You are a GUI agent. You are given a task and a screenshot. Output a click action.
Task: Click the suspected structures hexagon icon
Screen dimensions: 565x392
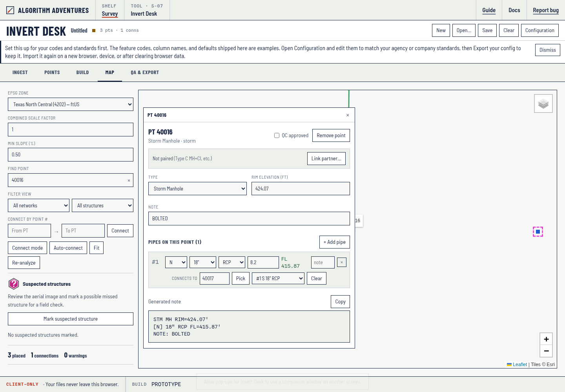[14, 283]
